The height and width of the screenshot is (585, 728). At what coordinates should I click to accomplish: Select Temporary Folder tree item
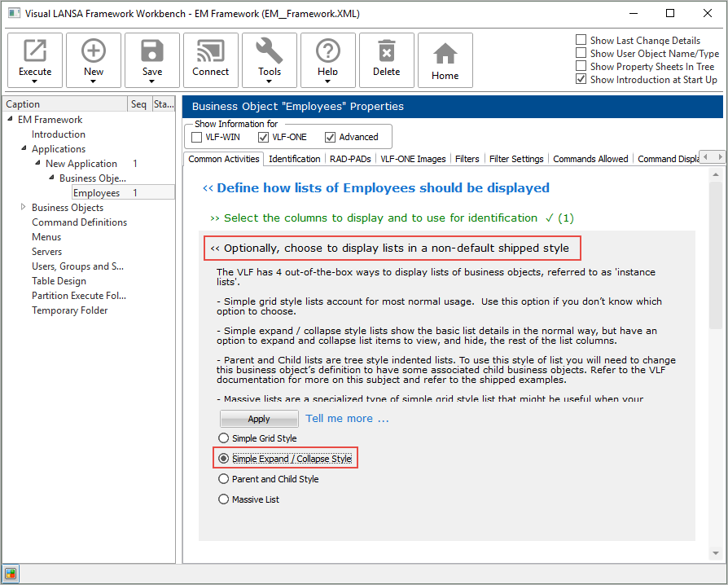[x=70, y=310]
